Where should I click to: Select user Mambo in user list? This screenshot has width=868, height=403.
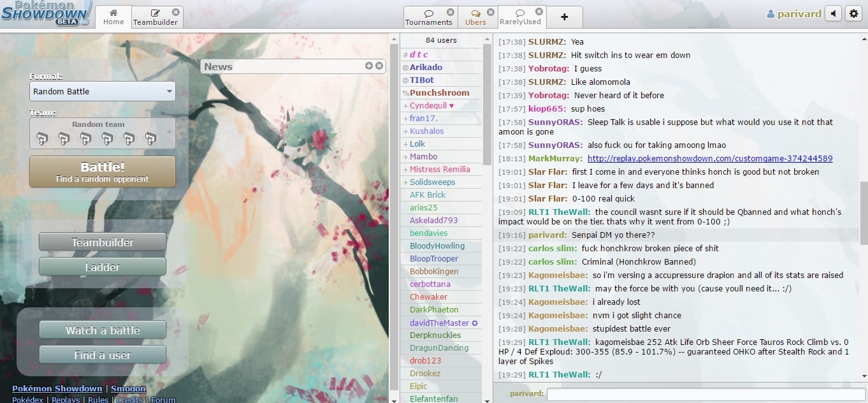(441, 156)
